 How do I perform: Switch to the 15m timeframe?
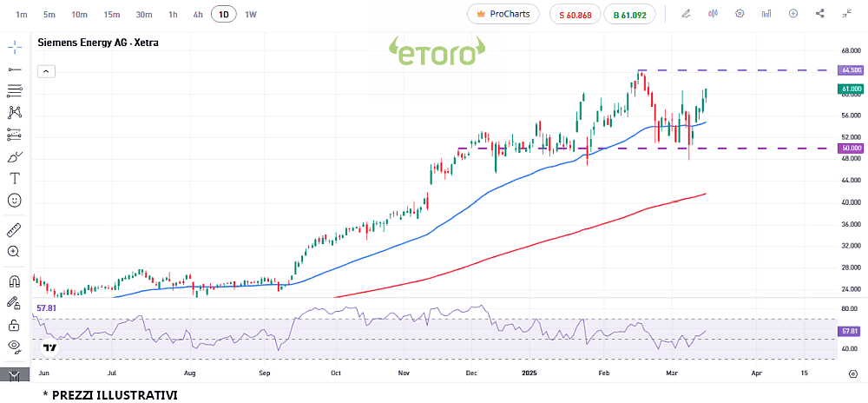[112, 15]
